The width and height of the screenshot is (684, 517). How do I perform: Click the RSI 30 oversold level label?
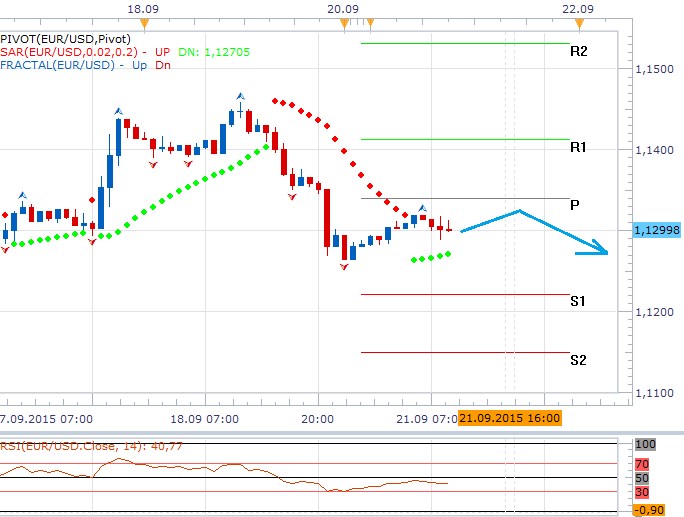pyautogui.click(x=643, y=491)
